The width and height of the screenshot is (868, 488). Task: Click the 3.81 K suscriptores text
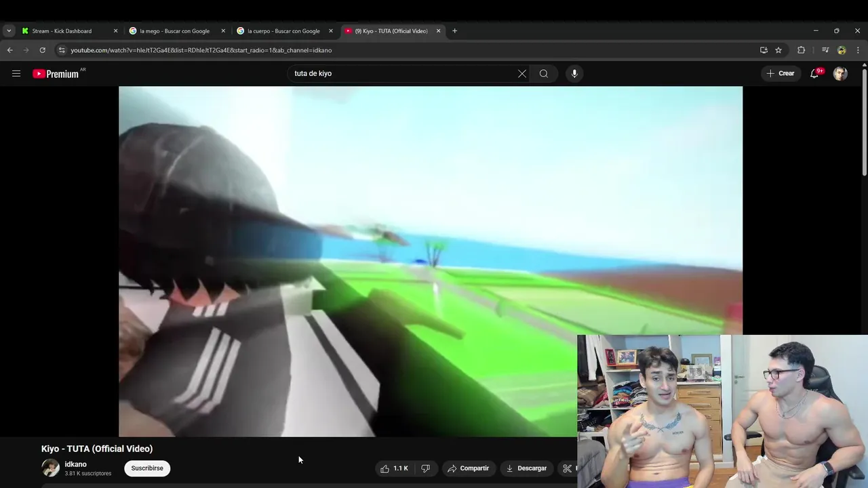tap(88, 474)
